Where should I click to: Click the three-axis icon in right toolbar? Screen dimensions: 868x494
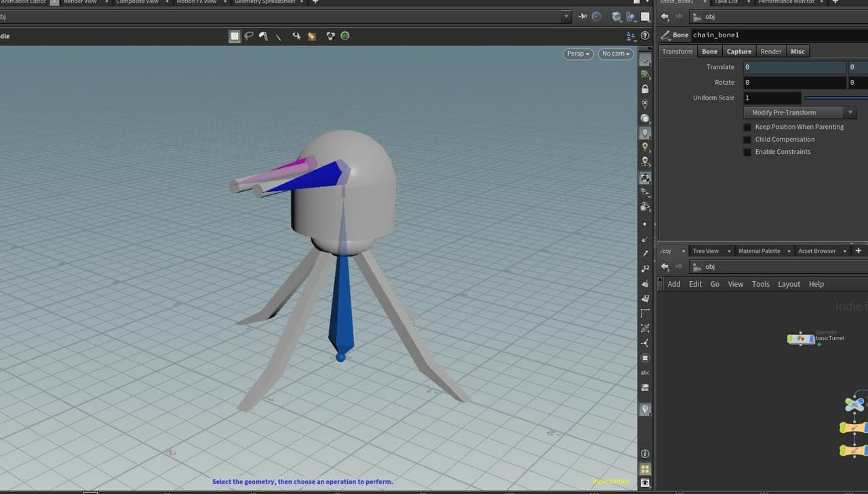(x=645, y=343)
